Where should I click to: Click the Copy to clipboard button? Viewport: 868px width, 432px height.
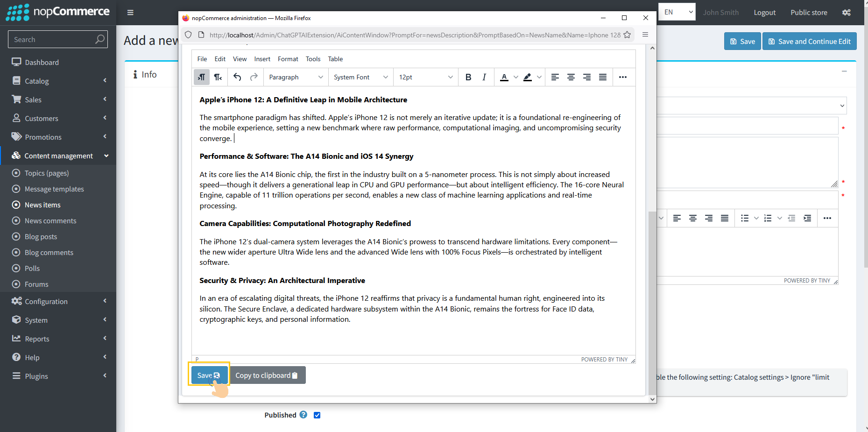(267, 375)
